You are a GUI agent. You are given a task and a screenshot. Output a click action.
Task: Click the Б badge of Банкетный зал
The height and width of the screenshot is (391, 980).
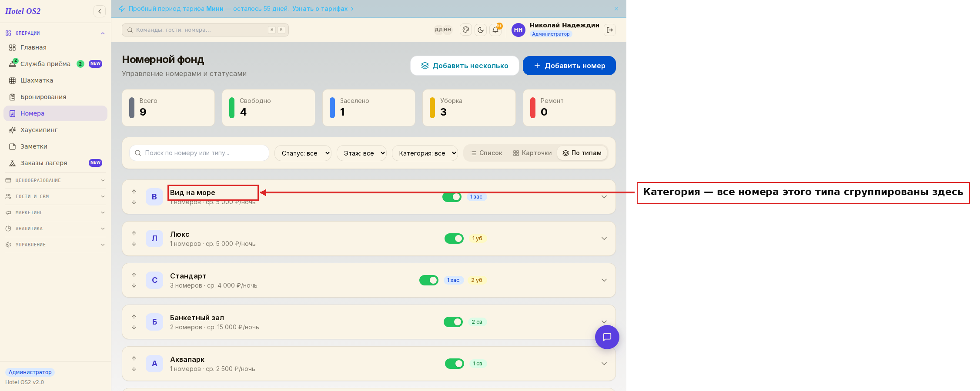pyautogui.click(x=154, y=322)
